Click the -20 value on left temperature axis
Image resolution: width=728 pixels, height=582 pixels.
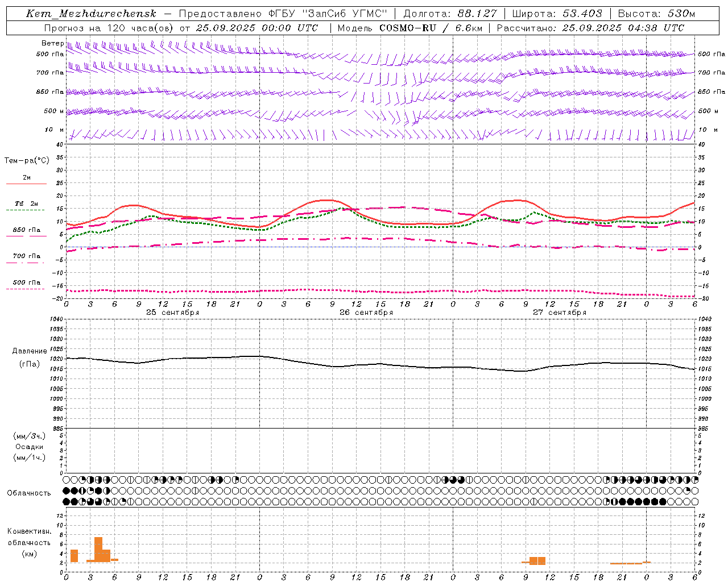tap(58, 298)
